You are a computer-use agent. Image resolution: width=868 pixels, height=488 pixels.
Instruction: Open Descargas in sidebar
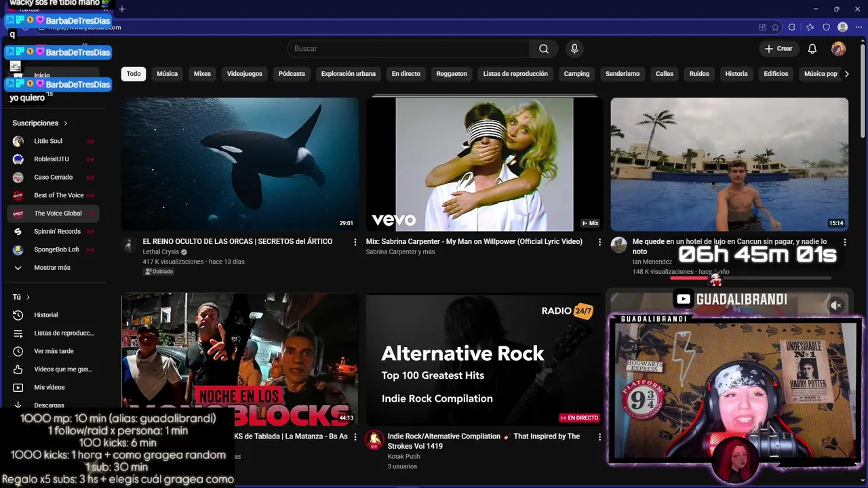click(x=53, y=405)
